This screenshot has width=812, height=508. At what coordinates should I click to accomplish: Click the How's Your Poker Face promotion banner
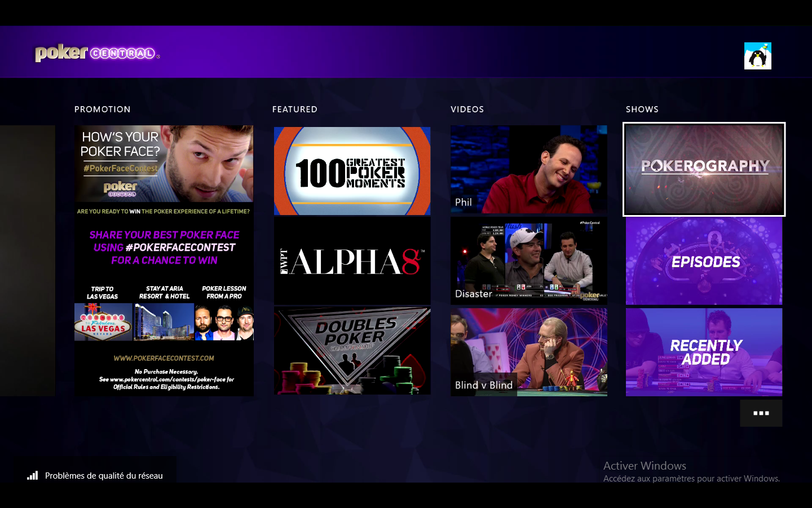[164, 164]
